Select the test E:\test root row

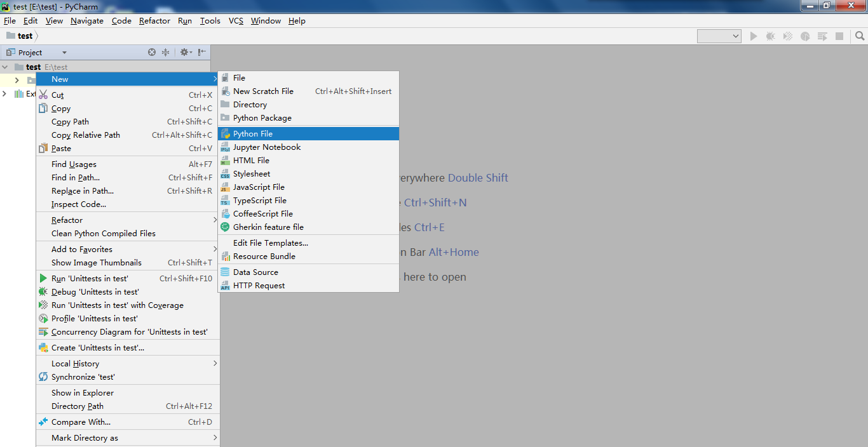pos(105,67)
